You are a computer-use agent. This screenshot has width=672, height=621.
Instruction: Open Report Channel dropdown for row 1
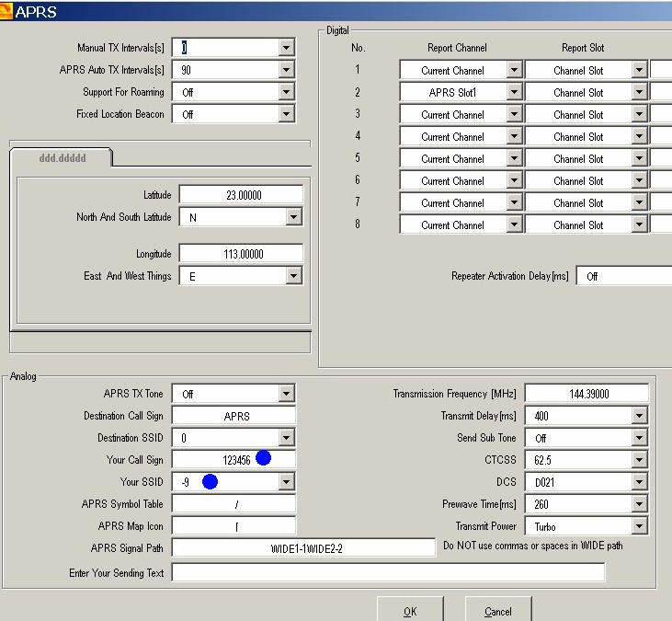(x=514, y=70)
